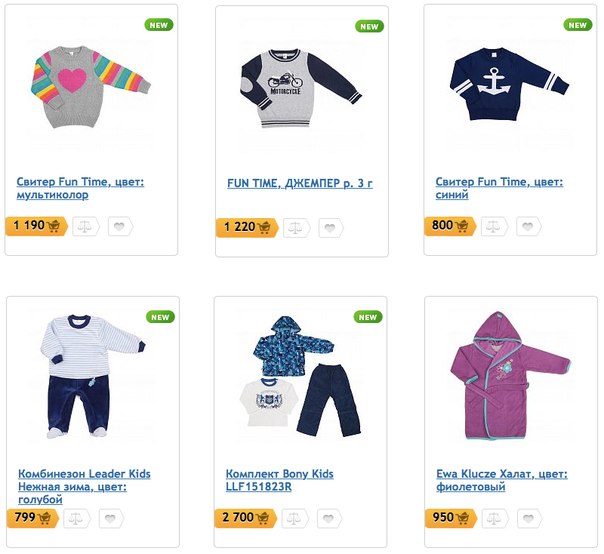Click the NEW badge on anchor sweater
604x554 pixels.
tap(577, 25)
